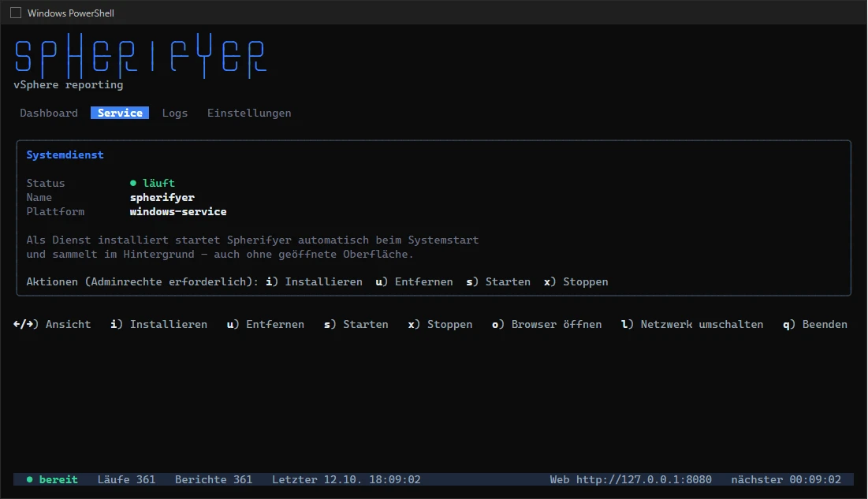868x499 pixels.
Task: Click Starten in the Aktionen line
Action: tap(498, 281)
